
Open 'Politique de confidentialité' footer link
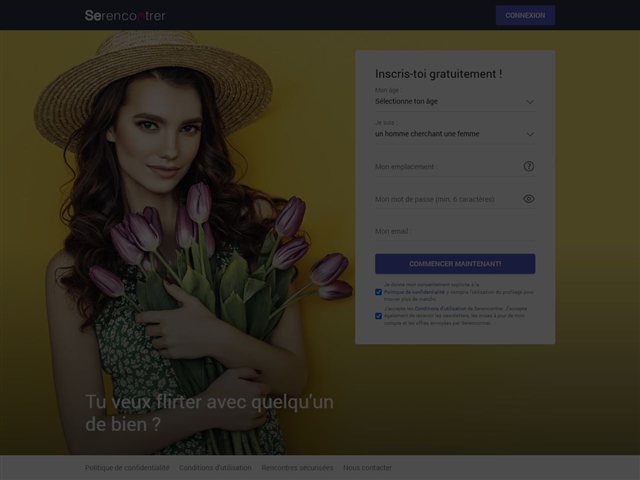pos(127,467)
